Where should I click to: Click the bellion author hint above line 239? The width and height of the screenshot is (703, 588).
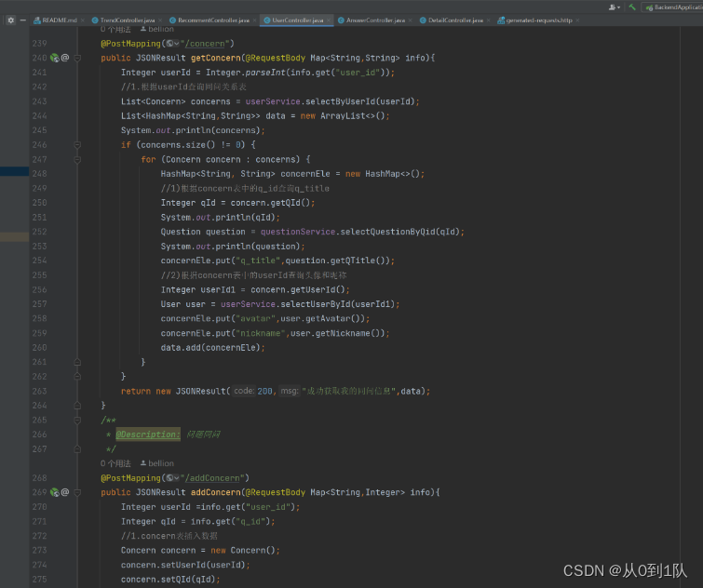[157, 29]
